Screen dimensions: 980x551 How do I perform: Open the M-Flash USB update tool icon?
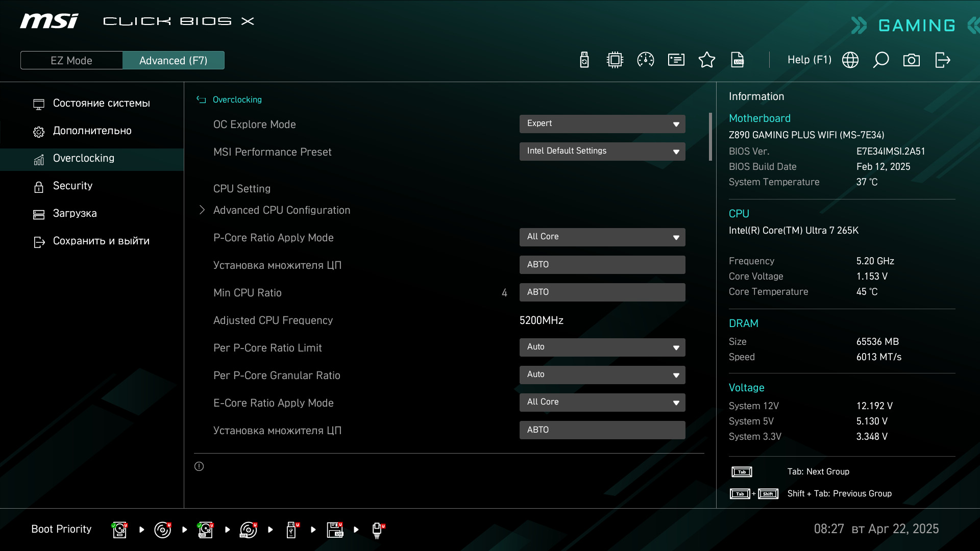584,60
